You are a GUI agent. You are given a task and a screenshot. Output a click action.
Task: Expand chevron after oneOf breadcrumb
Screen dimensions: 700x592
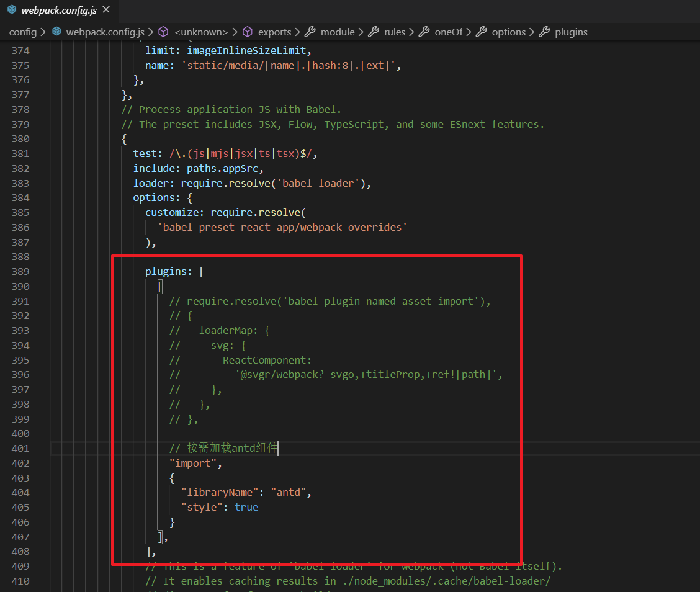[469, 32]
